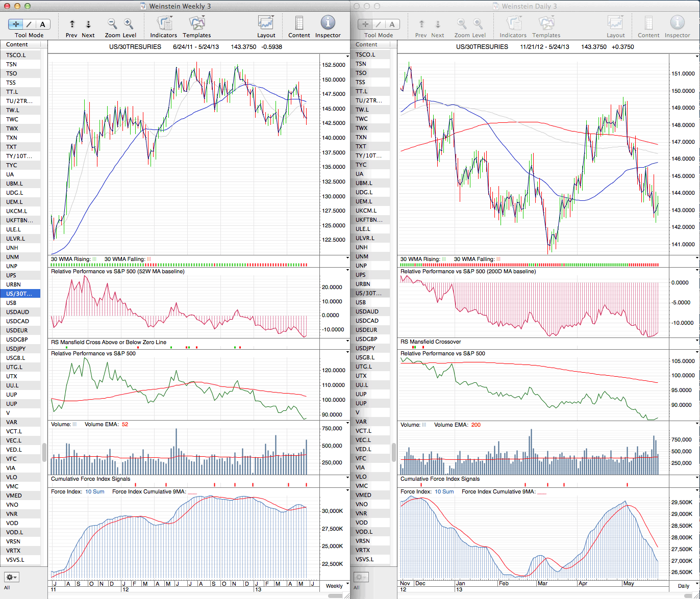Click the Prev arrow in Weekly toolbar
Viewport: 700px width, 599px height.
72,24
